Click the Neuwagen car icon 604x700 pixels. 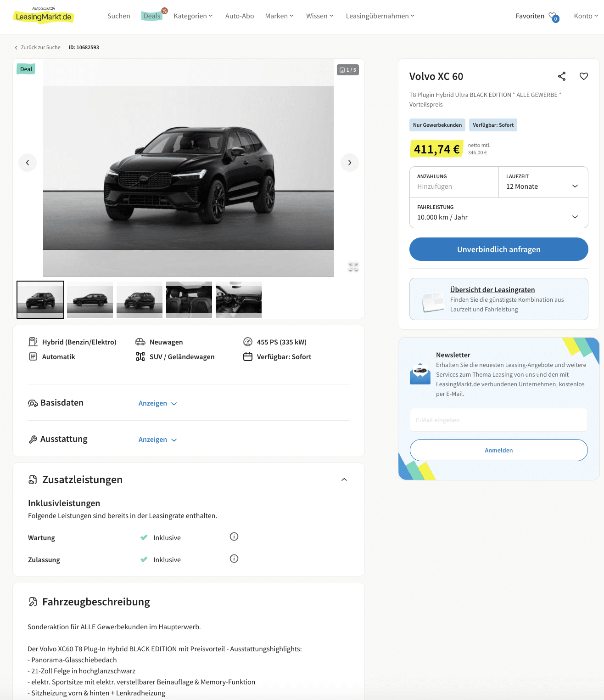click(140, 342)
